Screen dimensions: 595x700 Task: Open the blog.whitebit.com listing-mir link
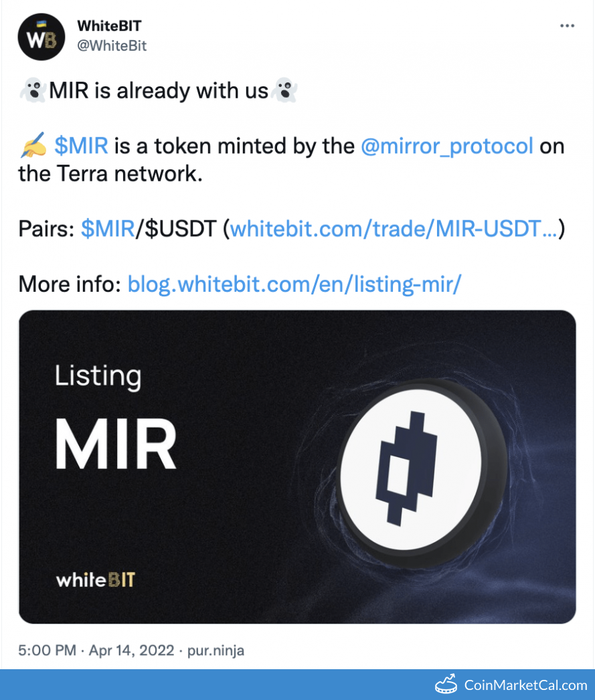coord(294,284)
